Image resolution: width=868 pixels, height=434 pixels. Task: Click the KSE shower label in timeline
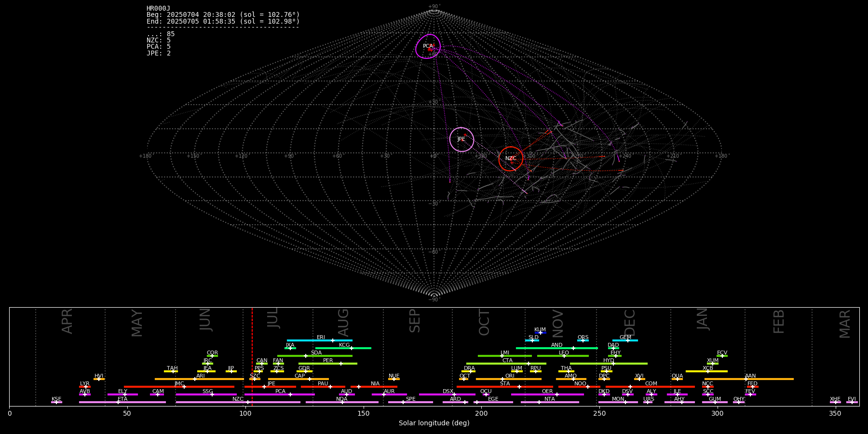56,399
